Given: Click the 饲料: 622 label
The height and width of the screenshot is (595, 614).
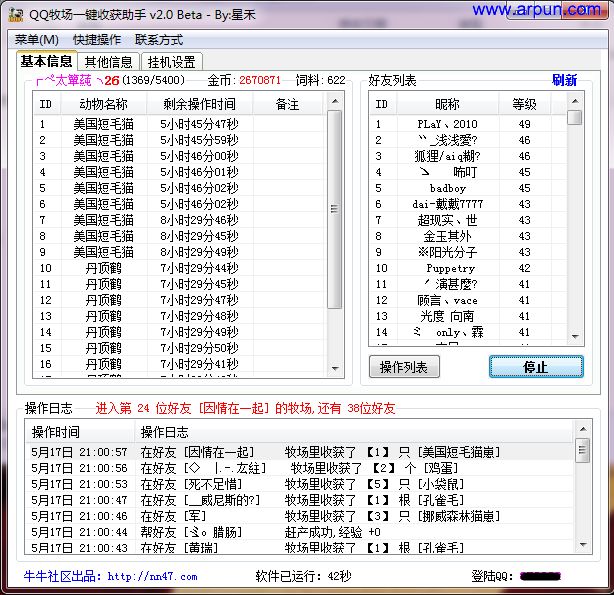Looking at the screenshot, I should (x=321, y=80).
